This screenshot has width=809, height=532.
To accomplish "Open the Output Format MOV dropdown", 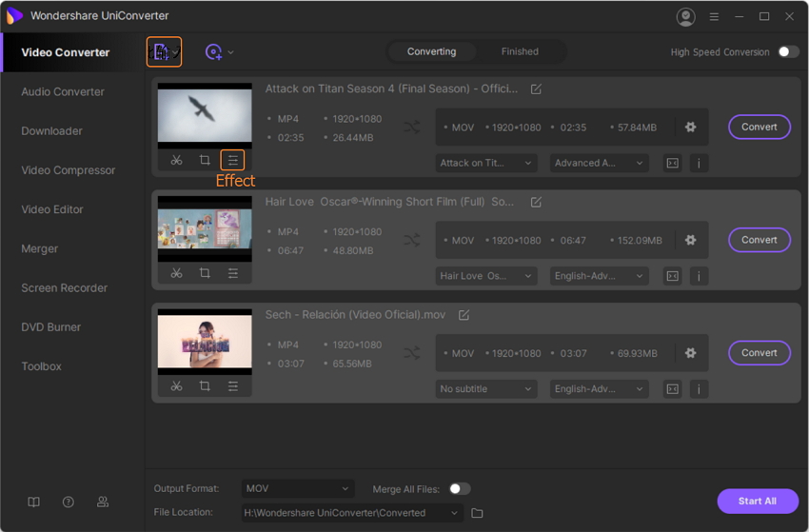I will [x=298, y=488].
